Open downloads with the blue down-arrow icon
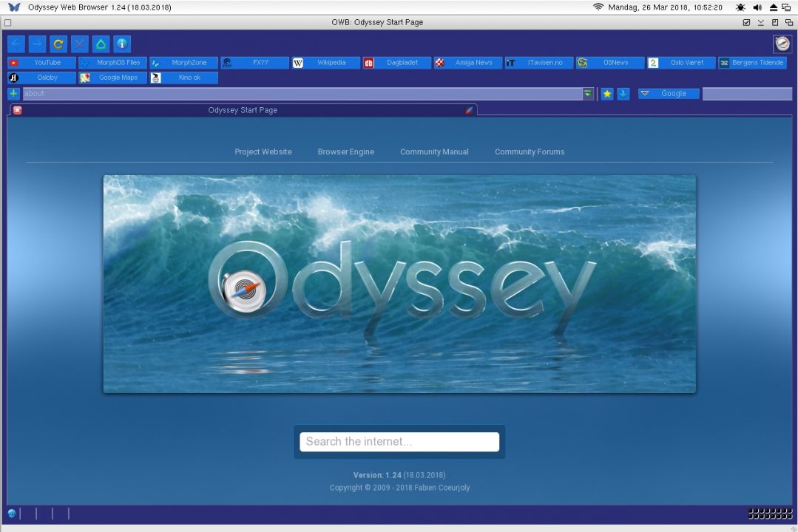 click(623, 94)
